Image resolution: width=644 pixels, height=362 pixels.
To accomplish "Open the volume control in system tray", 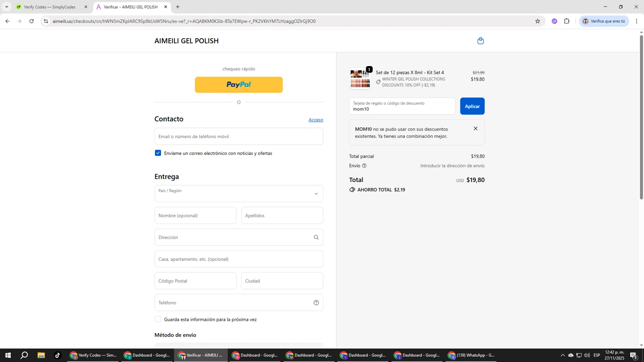I will pos(587,355).
